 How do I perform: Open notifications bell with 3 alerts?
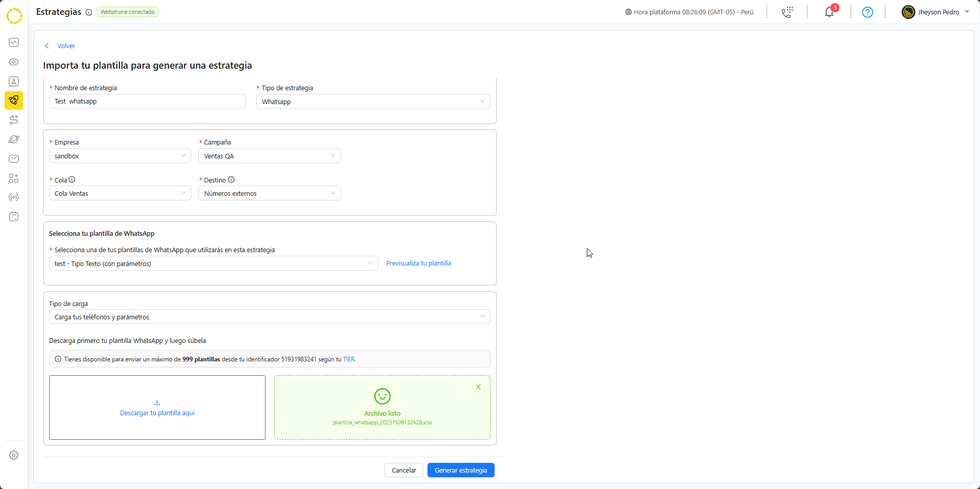(x=829, y=12)
